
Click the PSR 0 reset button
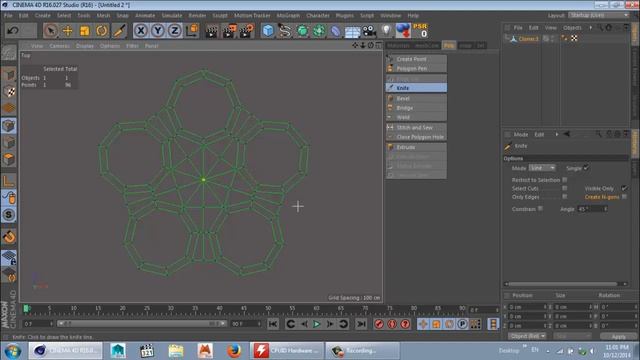420,31
